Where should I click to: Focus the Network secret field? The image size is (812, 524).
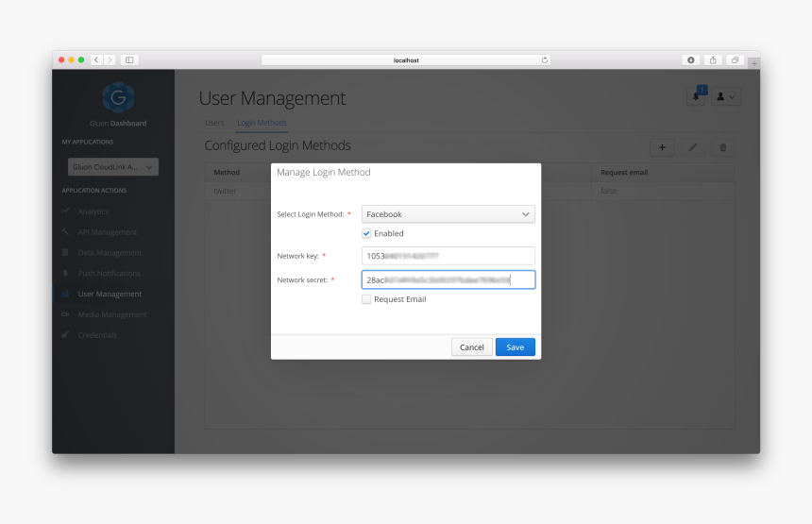coord(448,279)
